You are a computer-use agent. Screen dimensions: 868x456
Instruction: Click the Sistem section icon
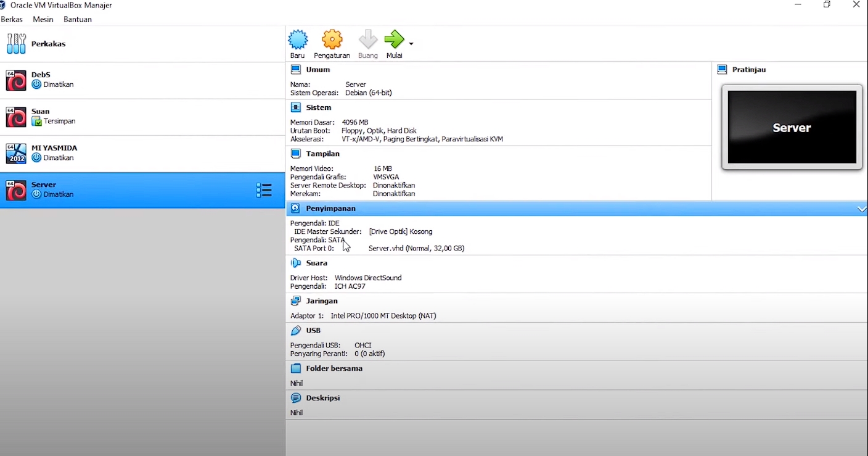click(x=296, y=107)
